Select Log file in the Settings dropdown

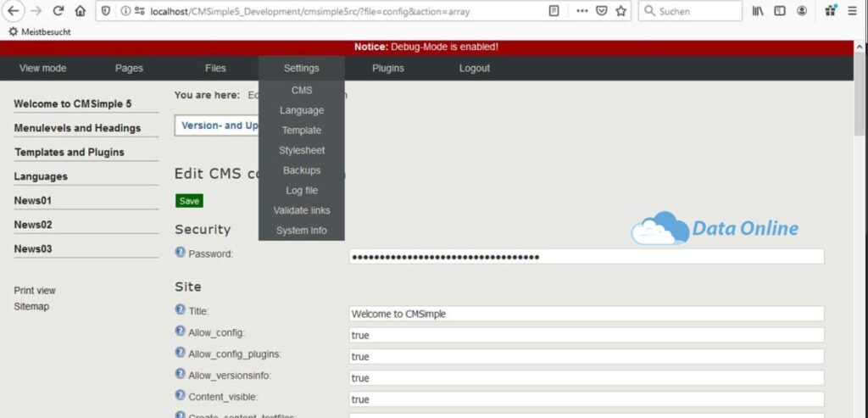click(x=302, y=191)
